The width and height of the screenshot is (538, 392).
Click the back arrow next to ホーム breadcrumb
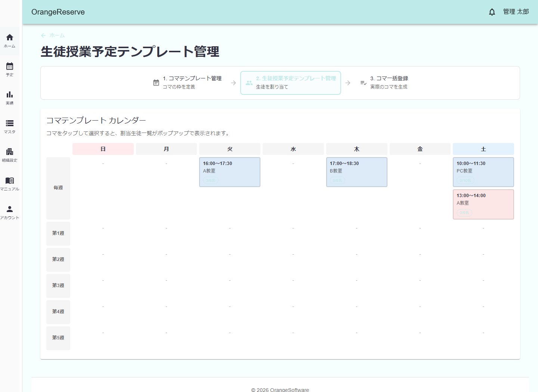point(43,35)
